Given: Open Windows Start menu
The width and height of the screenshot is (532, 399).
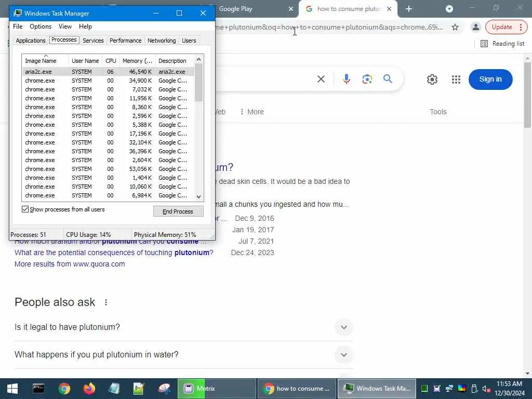Looking at the screenshot, I should pos(12,389).
